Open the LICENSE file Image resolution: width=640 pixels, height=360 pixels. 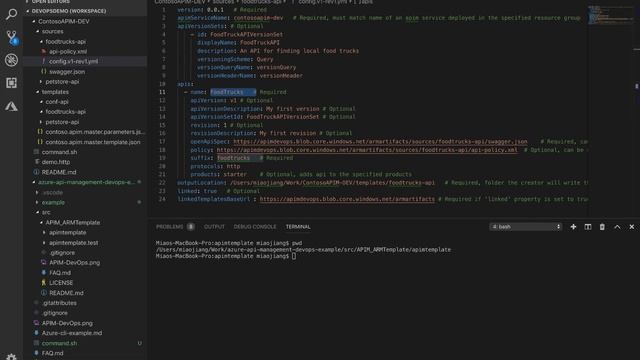coord(61,282)
